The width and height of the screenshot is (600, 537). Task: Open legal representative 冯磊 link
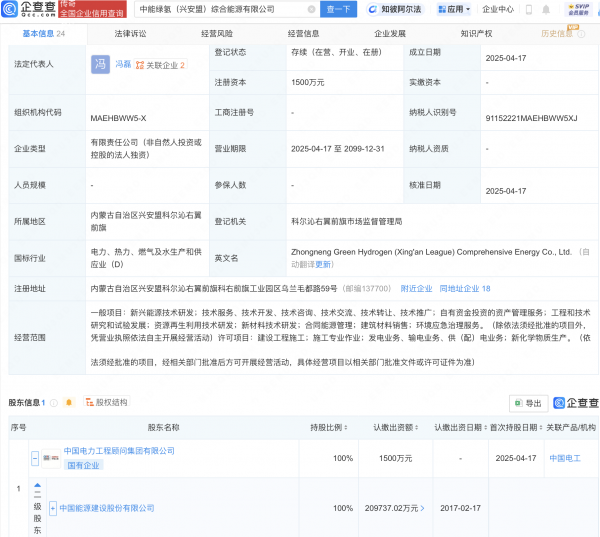point(123,64)
